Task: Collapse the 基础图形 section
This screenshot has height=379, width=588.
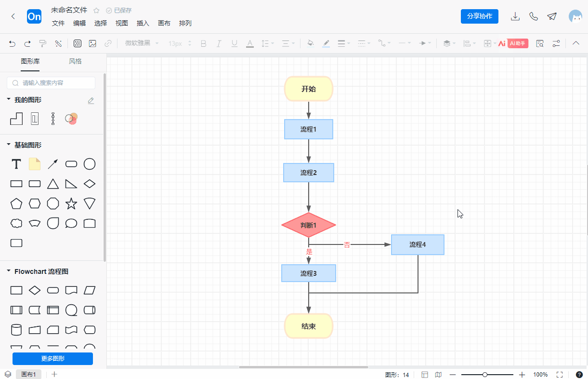Action: pyautogui.click(x=9, y=145)
